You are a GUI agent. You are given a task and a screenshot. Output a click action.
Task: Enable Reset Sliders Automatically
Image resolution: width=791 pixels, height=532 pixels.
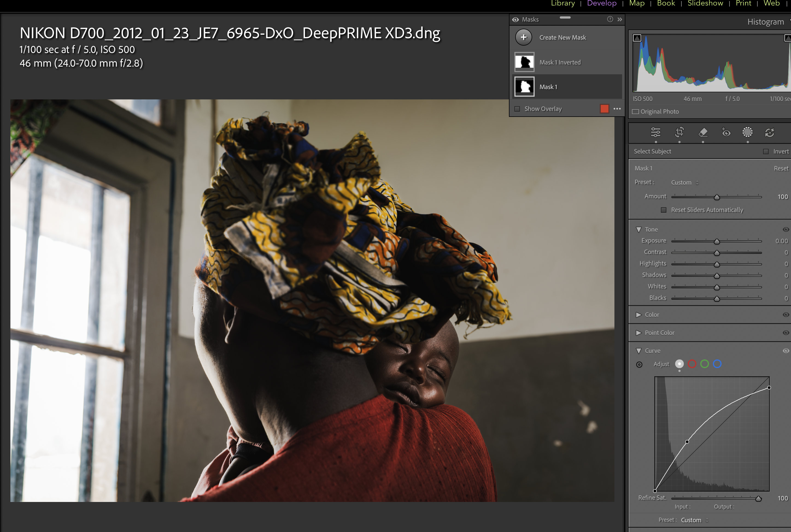tap(664, 210)
